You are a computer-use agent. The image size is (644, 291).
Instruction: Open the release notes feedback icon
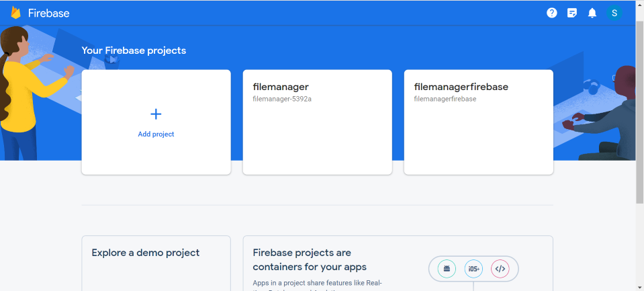(x=571, y=13)
